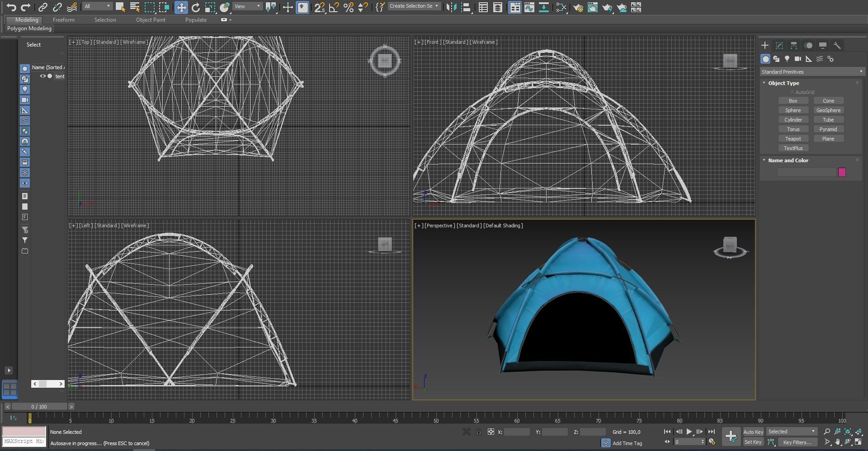Open the Schematic View icon

[544, 7]
